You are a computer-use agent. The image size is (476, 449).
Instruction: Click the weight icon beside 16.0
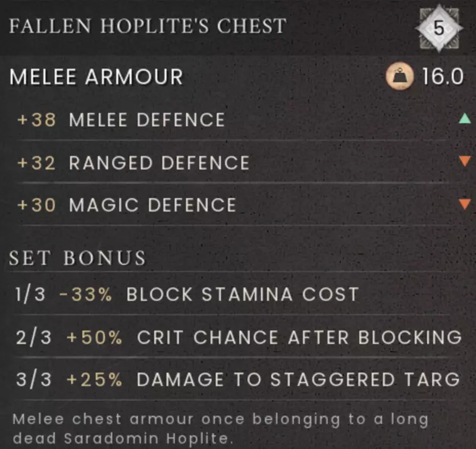pyautogui.click(x=398, y=78)
